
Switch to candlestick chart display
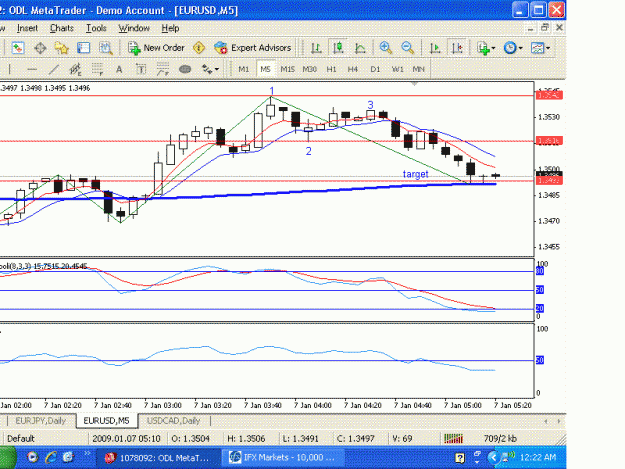(338, 48)
